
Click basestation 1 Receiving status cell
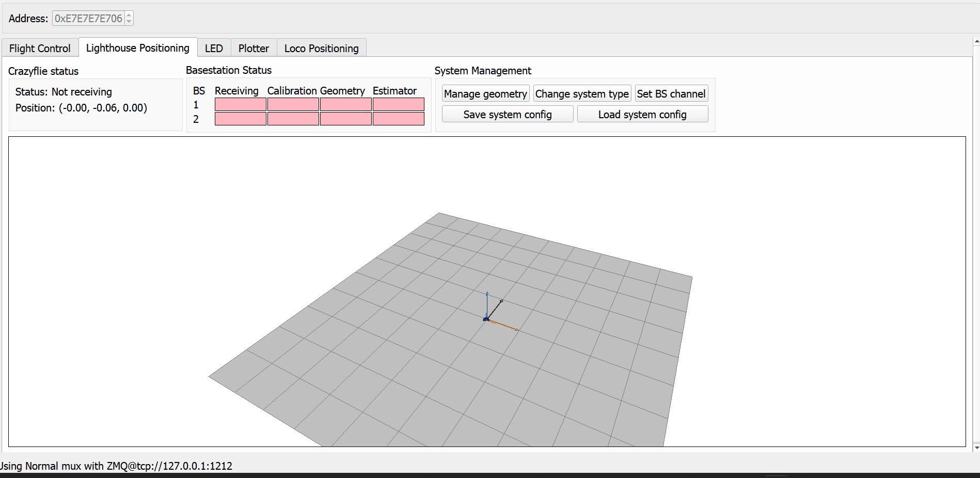(240, 105)
